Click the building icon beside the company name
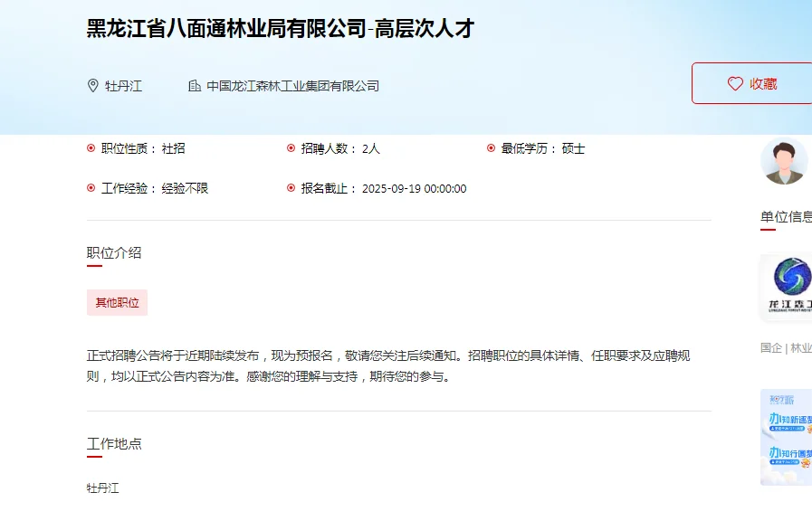 coord(195,85)
